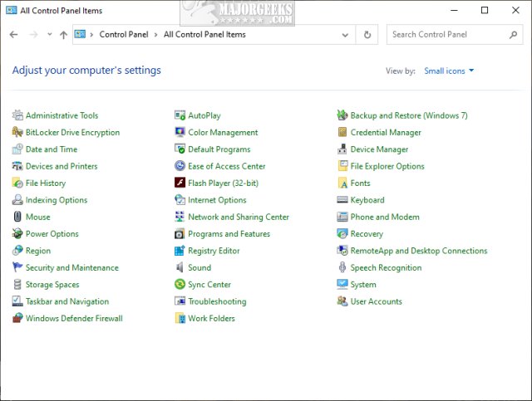Click the Windows Defender Firewall icon
The width and height of the screenshot is (532, 401).
(x=18, y=319)
